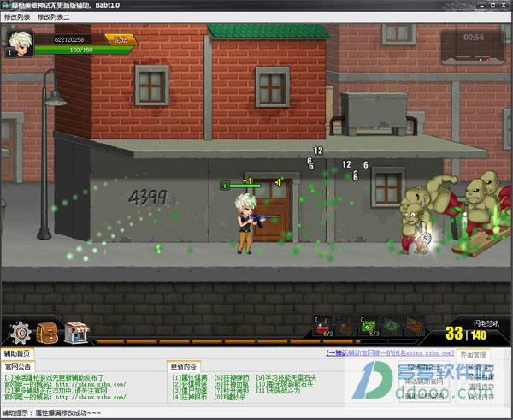The image size is (513, 420).
Task: Click update entry [9]学习技能无需石头
Action: click(x=286, y=377)
